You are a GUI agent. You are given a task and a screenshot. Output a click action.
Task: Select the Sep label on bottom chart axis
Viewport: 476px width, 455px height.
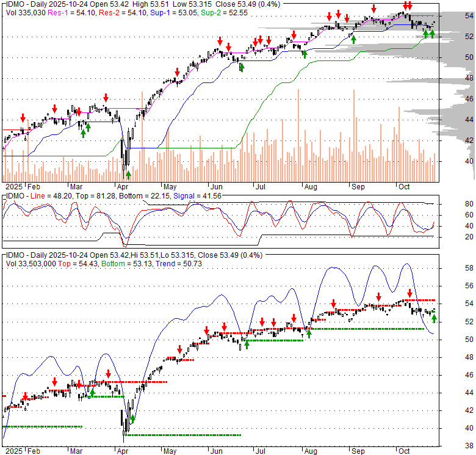click(358, 451)
